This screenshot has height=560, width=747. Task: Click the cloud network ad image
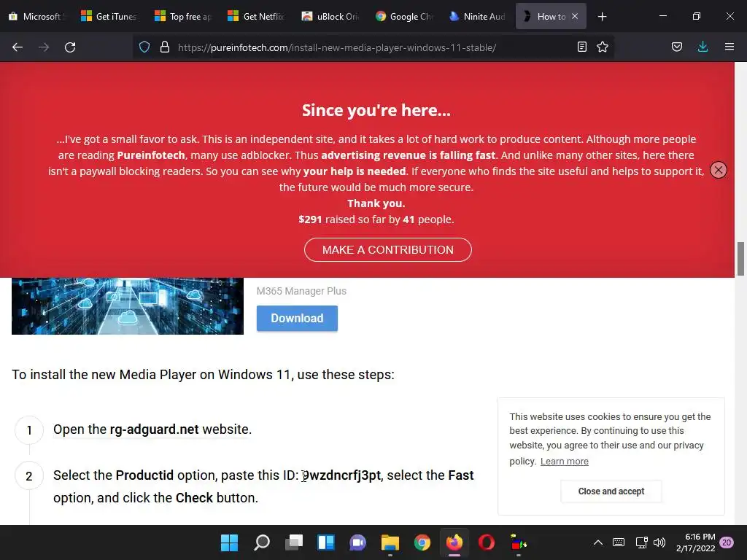coord(127,306)
